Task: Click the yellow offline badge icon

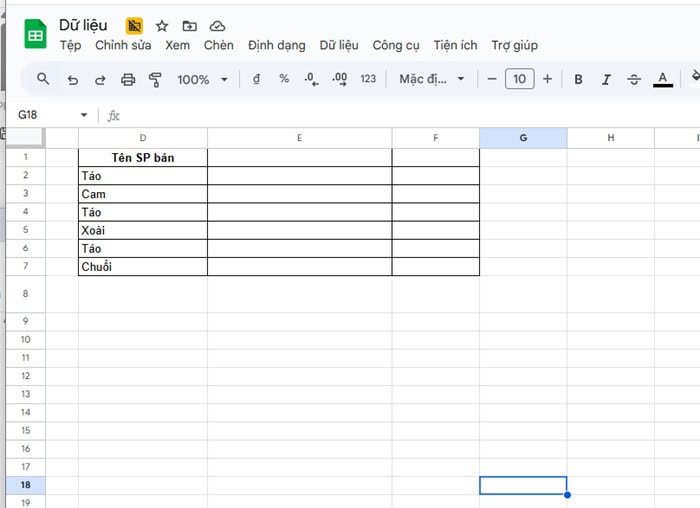Action: pyautogui.click(x=134, y=26)
